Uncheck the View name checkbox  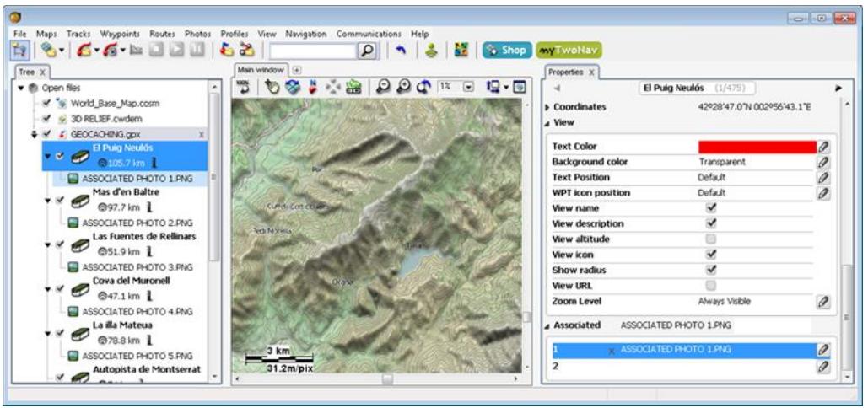[711, 207]
